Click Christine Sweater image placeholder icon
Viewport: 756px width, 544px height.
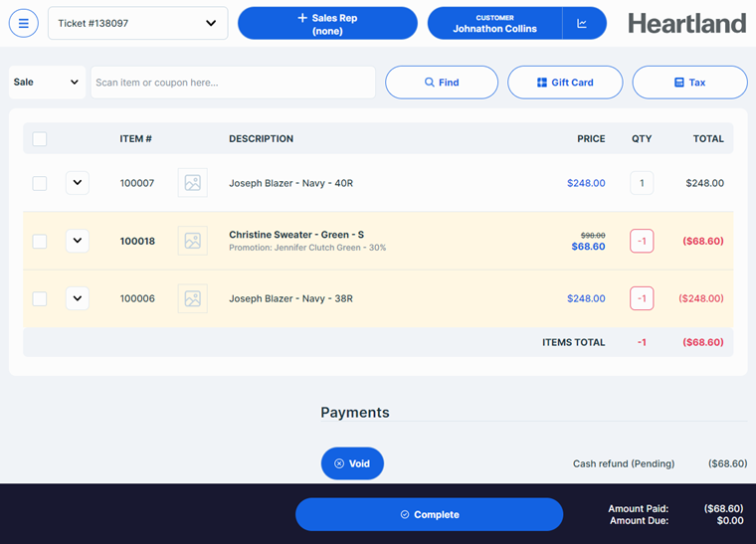[193, 241]
